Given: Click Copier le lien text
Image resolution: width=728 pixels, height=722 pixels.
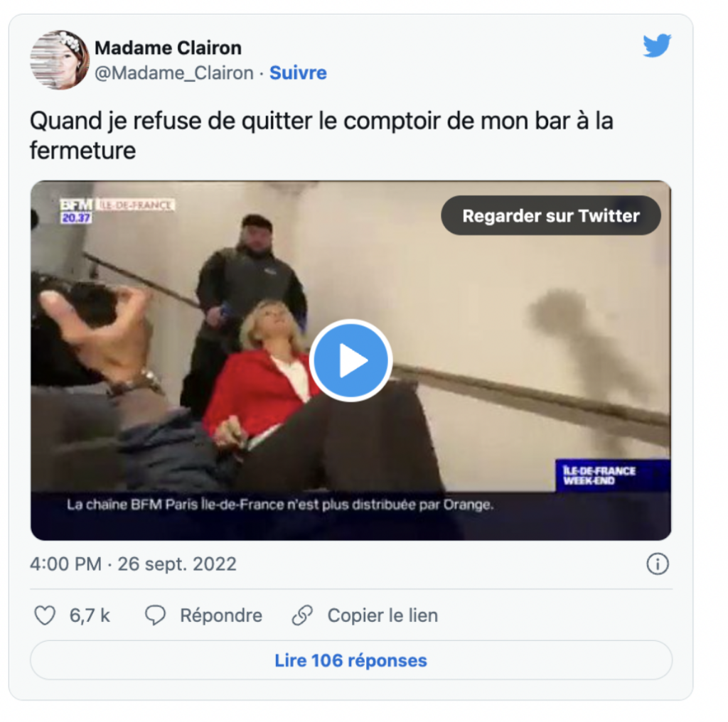Looking at the screenshot, I should (382, 615).
